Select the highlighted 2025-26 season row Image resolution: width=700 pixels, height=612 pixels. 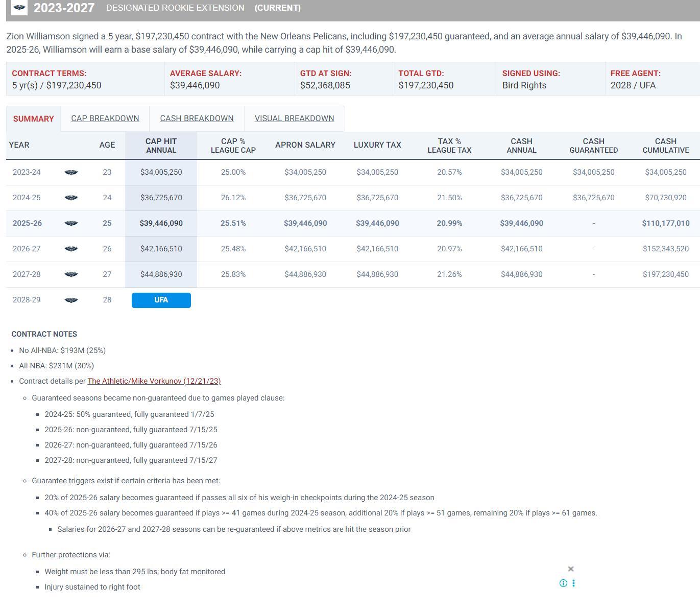(x=27, y=224)
